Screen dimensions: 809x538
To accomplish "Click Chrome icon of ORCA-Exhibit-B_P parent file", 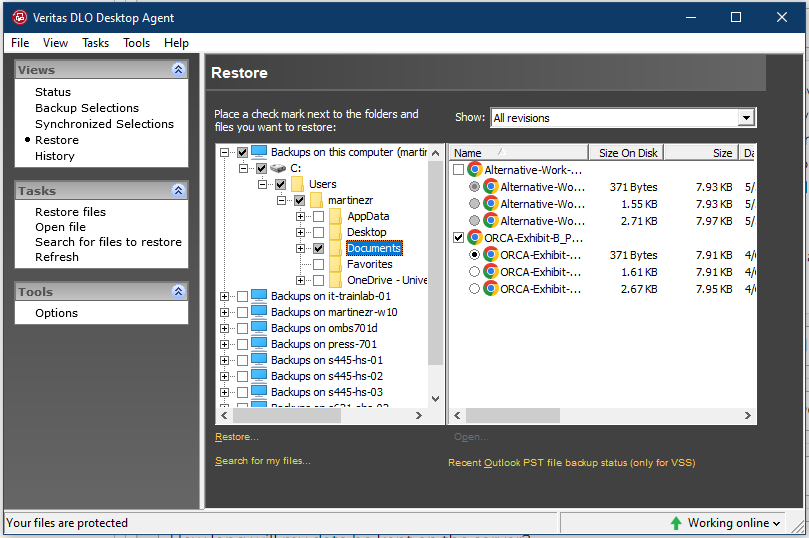I will pos(475,238).
